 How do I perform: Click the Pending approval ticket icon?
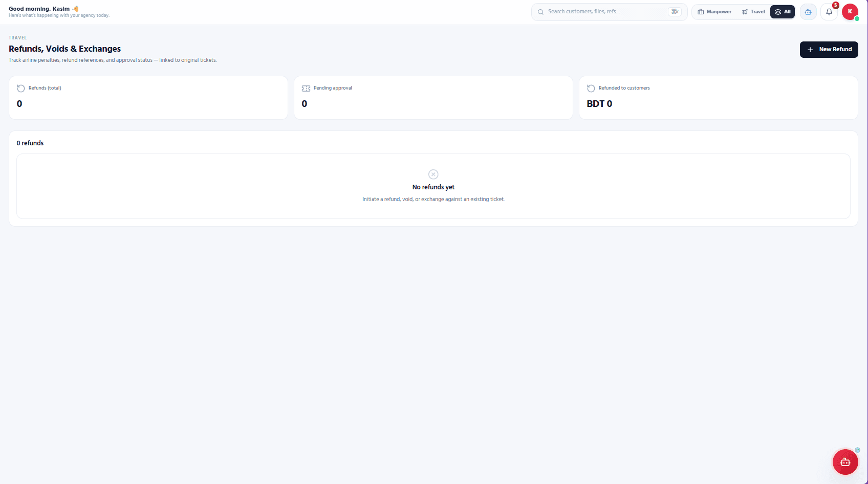point(306,89)
